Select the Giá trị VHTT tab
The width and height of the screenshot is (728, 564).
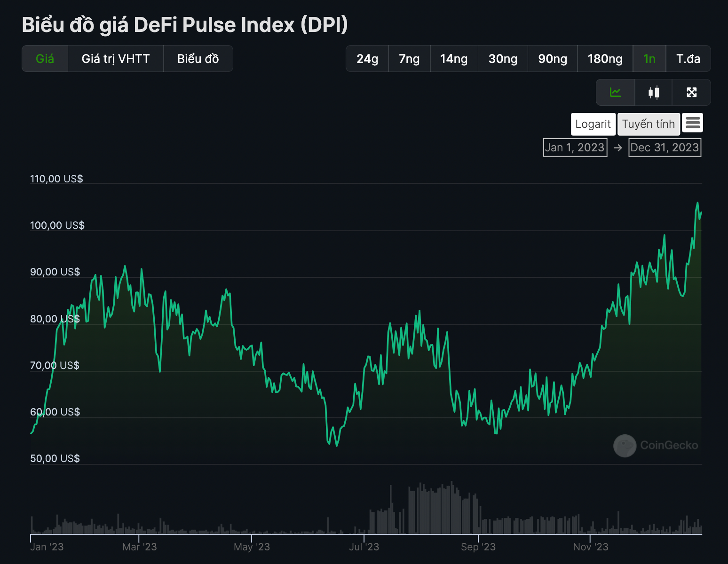pyautogui.click(x=116, y=59)
